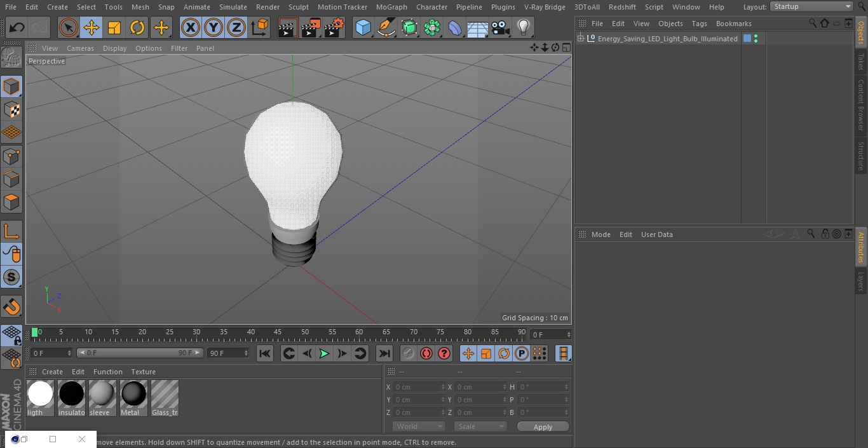Viewport: 868px width, 448px height.
Task: Toggle Y axis lock
Action: click(x=214, y=27)
